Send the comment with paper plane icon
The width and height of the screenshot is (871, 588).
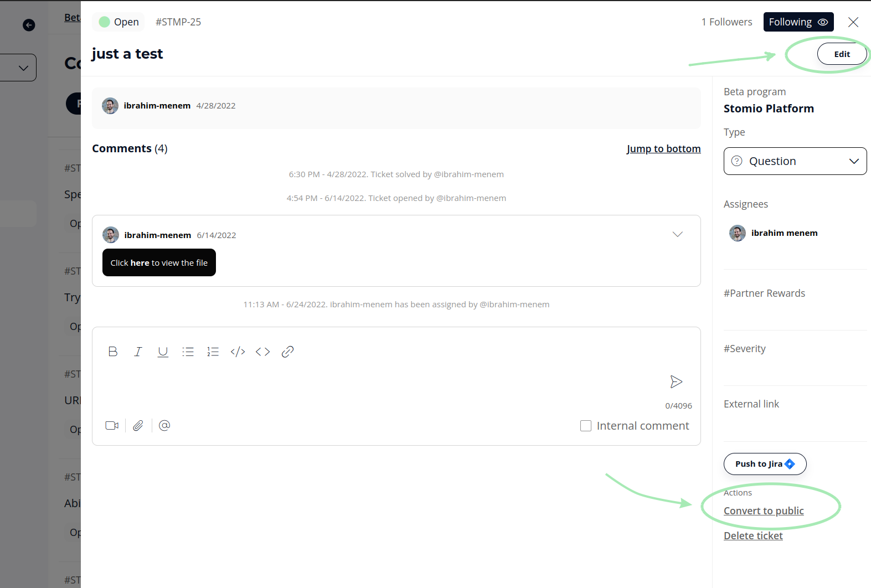point(676,381)
